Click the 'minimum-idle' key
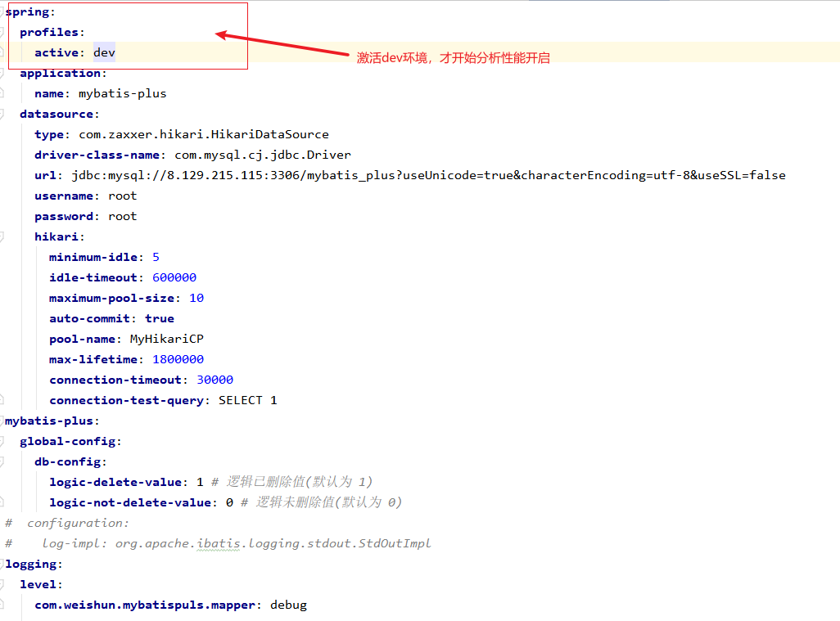 (93, 257)
